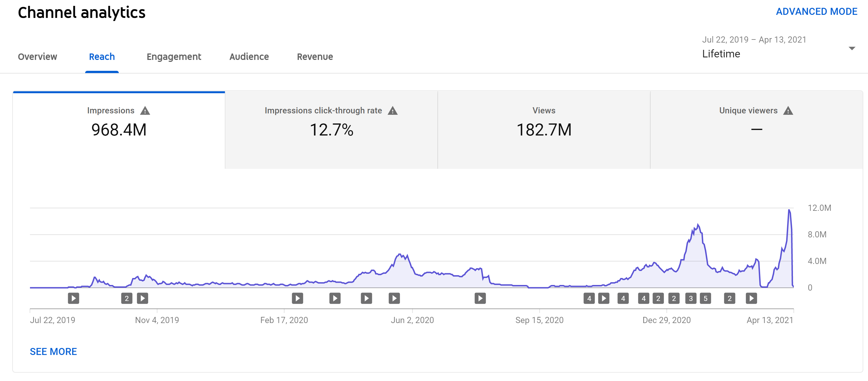This screenshot has width=868, height=381.
Task: Open the Revenue tab
Action: [x=315, y=57]
